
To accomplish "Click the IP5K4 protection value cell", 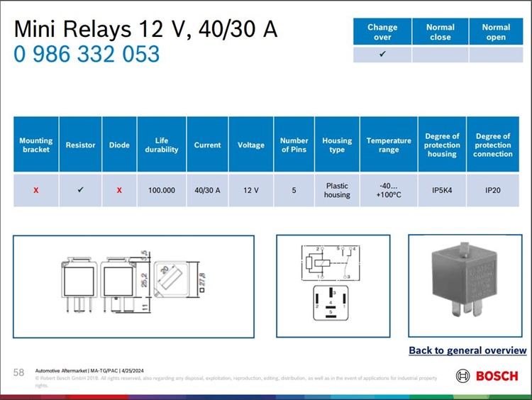I will 442,190.
